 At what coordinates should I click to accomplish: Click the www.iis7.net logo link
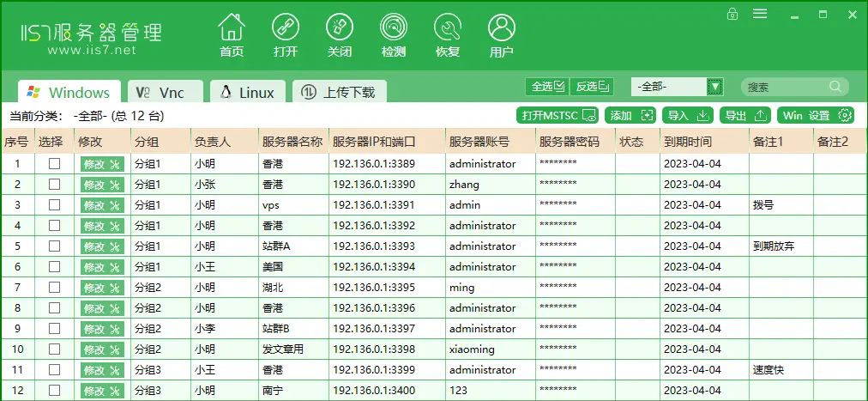[x=92, y=51]
